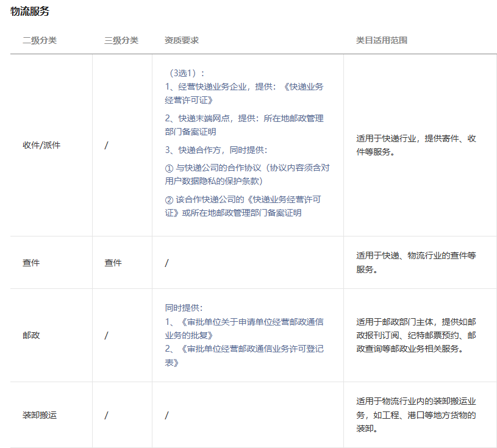Click the 适用于物流行业内的装卸搬运业务 description
Viewport: 497px width, 448px height.
[x=416, y=415]
